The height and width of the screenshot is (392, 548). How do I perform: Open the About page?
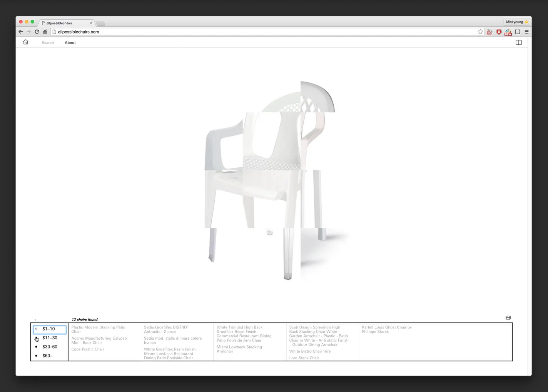point(70,42)
